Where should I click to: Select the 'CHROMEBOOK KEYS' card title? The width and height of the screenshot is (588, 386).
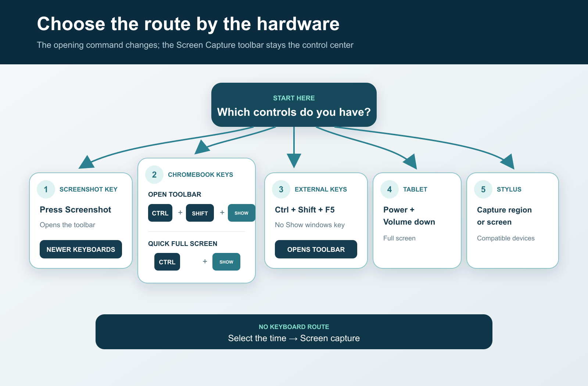201,175
